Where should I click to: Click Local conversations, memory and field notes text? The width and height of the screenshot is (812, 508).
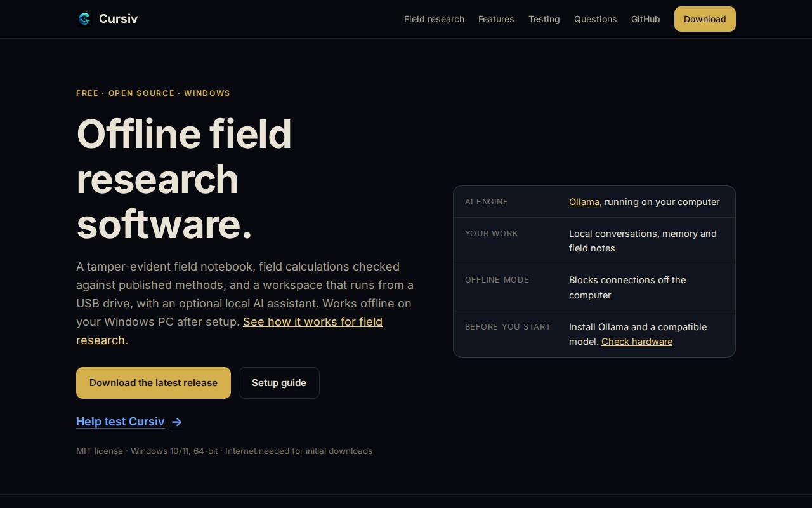click(x=643, y=241)
